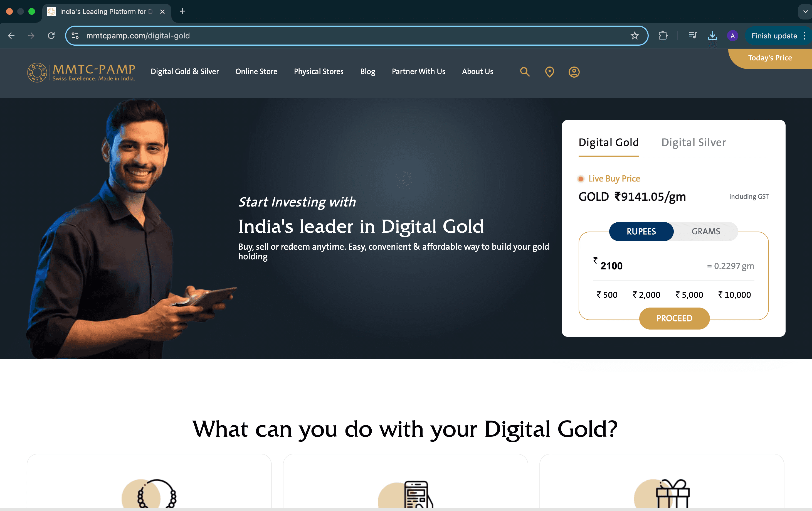Open the Online Store menu item
This screenshot has height=511, width=812.
(x=256, y=72)
